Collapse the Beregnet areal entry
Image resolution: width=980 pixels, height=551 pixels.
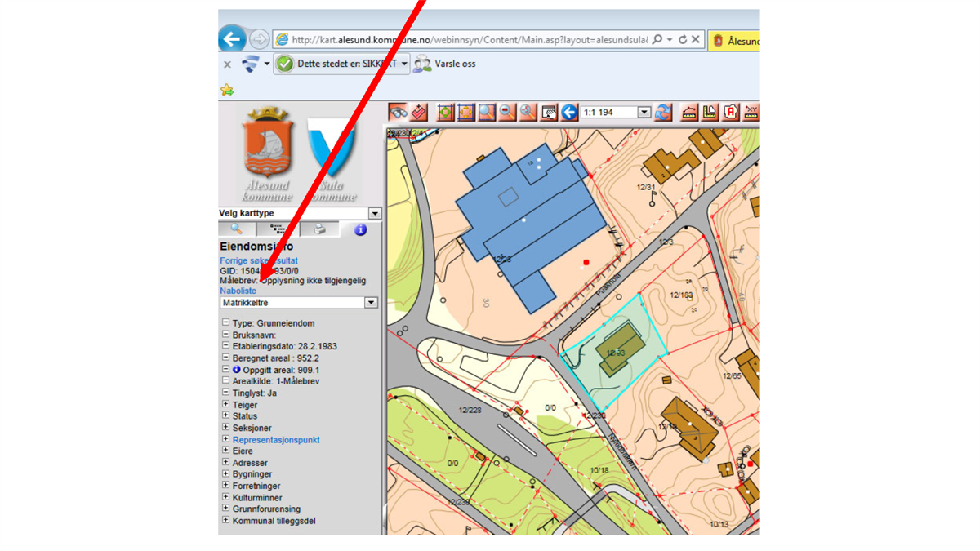coord(225,358)
